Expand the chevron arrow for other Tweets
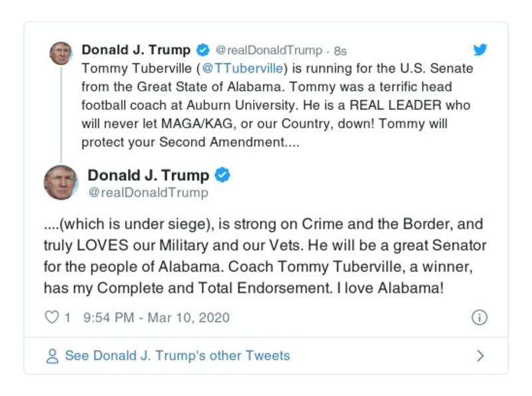Viewport: 532px width, 396px height. 480,356
